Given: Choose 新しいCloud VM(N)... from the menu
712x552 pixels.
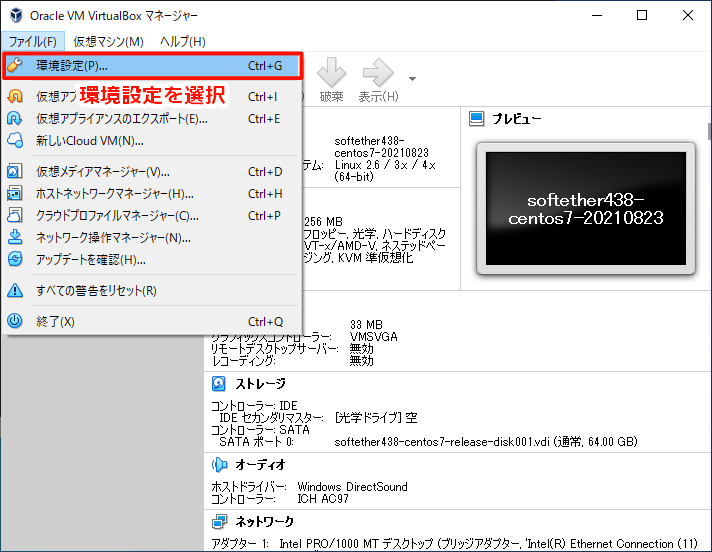Looking at the screenshot, I should 152,141.
